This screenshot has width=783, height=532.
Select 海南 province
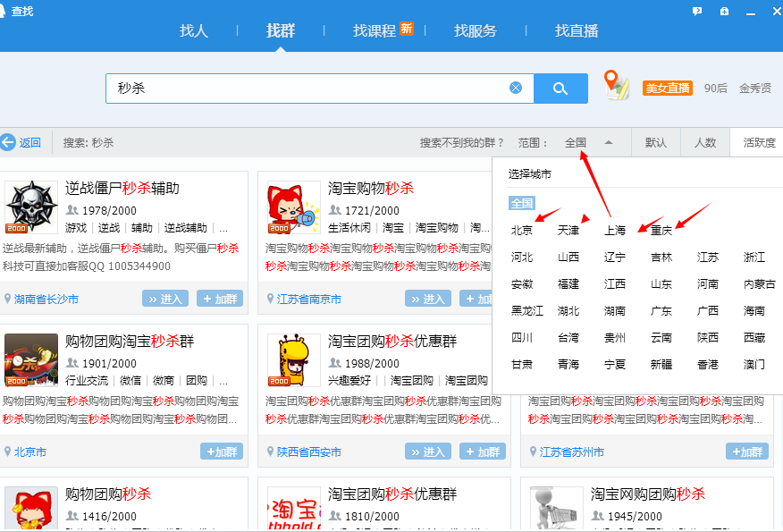click(x=754, y=311)
